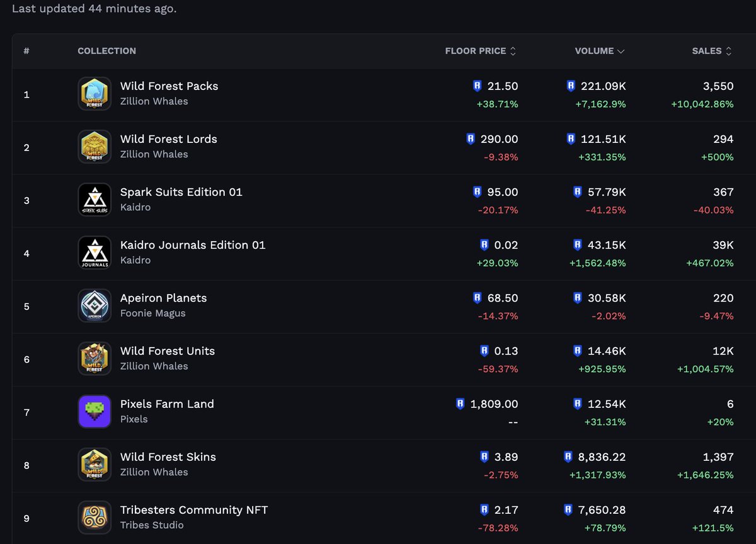Click RON token icon beside 8,836.22 volume
The image size is (756, 544).
click(x=568, y=456)
